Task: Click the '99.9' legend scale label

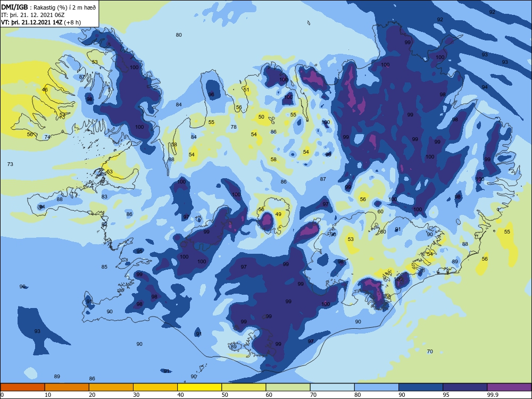Action: pyautogui.click(x=492, y=395)
